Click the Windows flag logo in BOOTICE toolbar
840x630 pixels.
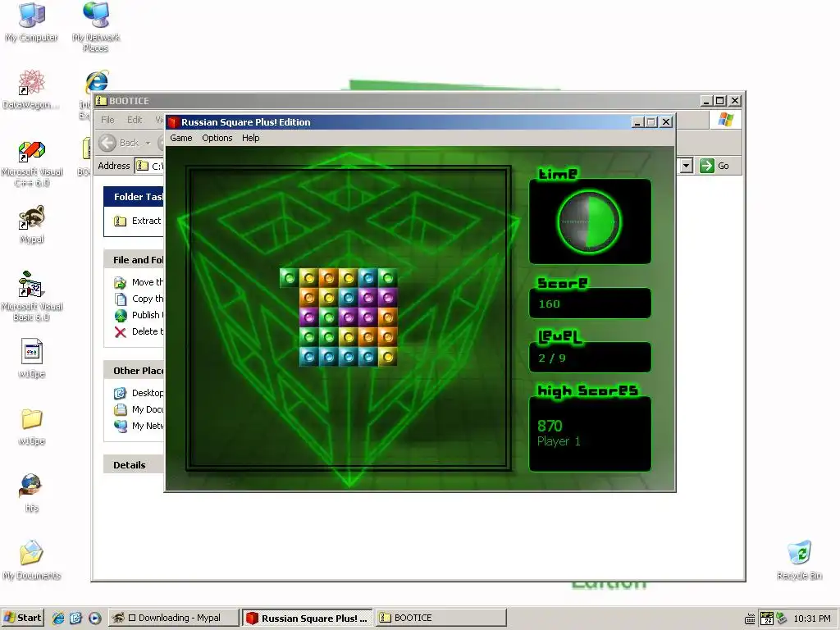[x=726, y=119]
